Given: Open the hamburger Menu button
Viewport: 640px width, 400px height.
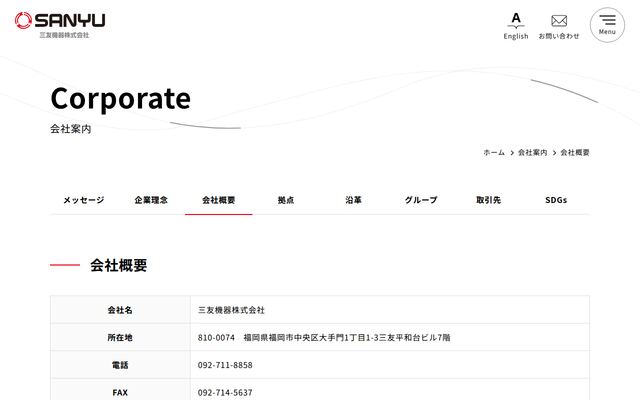Looking at the screenshot, I should (607, 25).
